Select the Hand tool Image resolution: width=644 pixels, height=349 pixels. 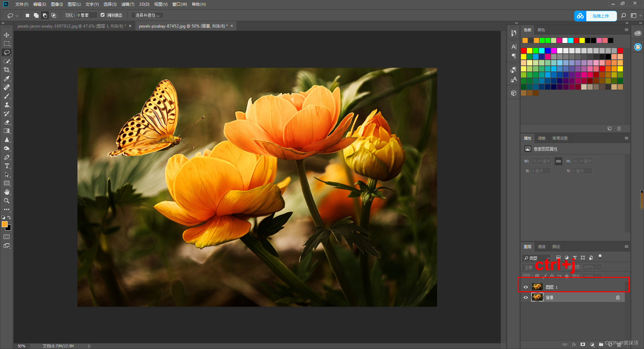[x=7, y=192]
